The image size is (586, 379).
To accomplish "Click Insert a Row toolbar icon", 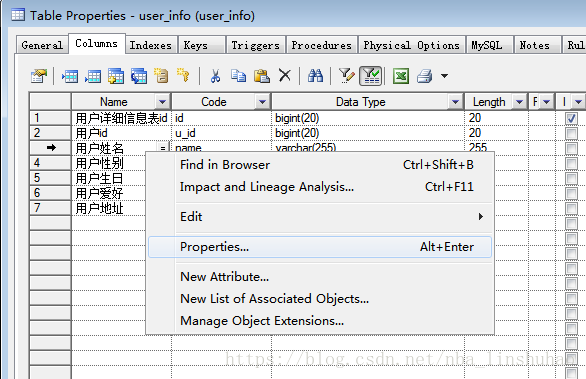I will click(x=70, y=76).
